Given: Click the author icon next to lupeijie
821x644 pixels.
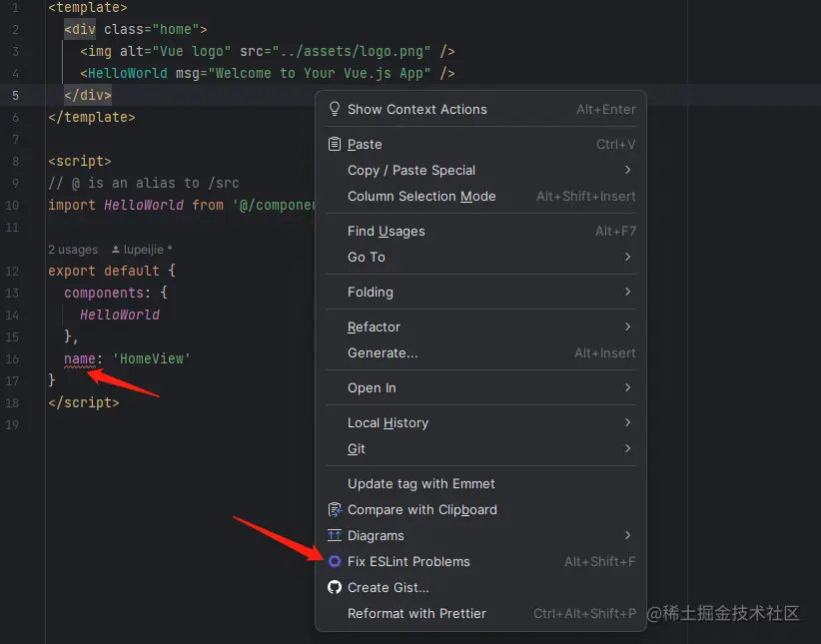Looking at the screenshot, I should [116, 250].
